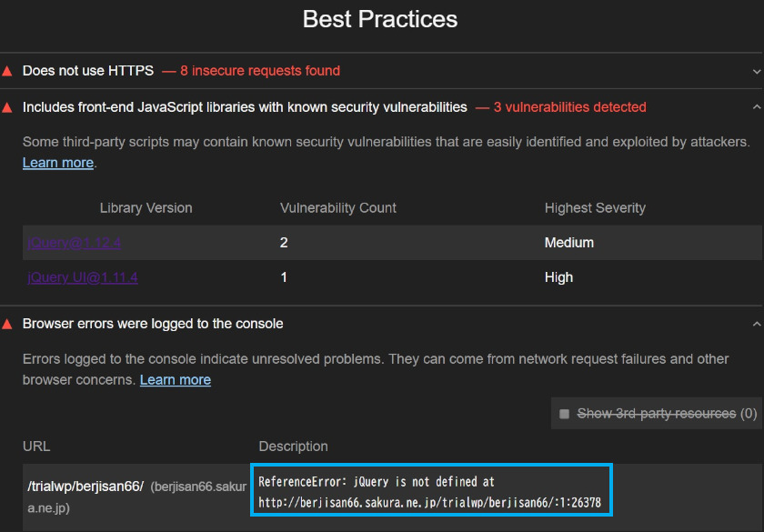Open the jQuery UI@1.11.4 library link
The width and height of the screenshot is (764, 532).
[83, 277]
